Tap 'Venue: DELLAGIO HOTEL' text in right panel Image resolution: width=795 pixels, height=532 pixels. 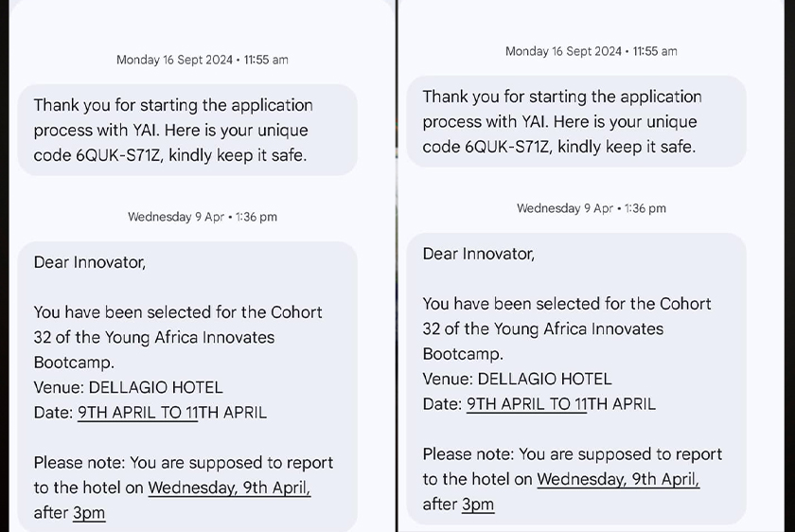[x=518, y=379]
